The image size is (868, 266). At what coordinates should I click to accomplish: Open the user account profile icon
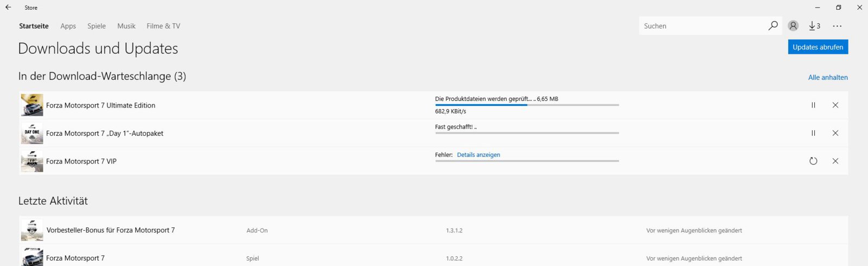(793, 26)
